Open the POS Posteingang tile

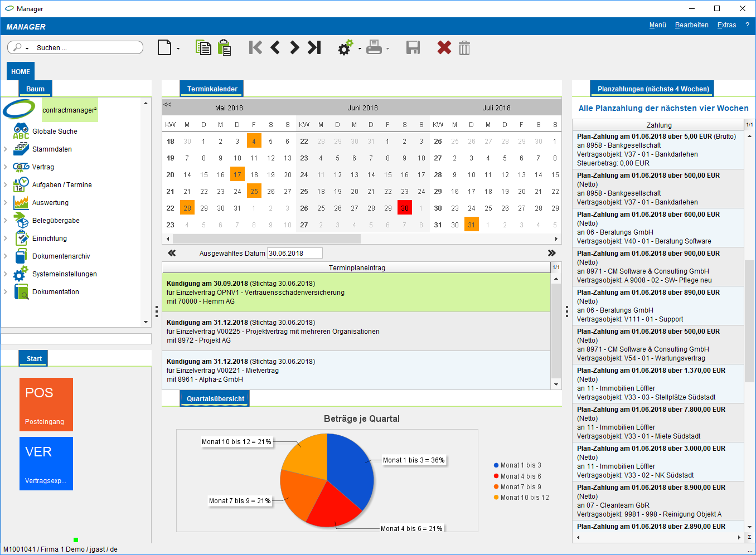46,405
